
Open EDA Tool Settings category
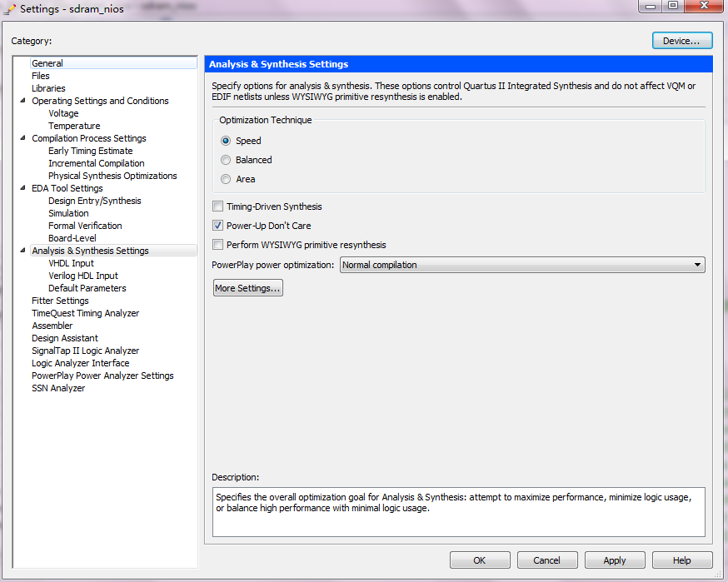point(67,188)
